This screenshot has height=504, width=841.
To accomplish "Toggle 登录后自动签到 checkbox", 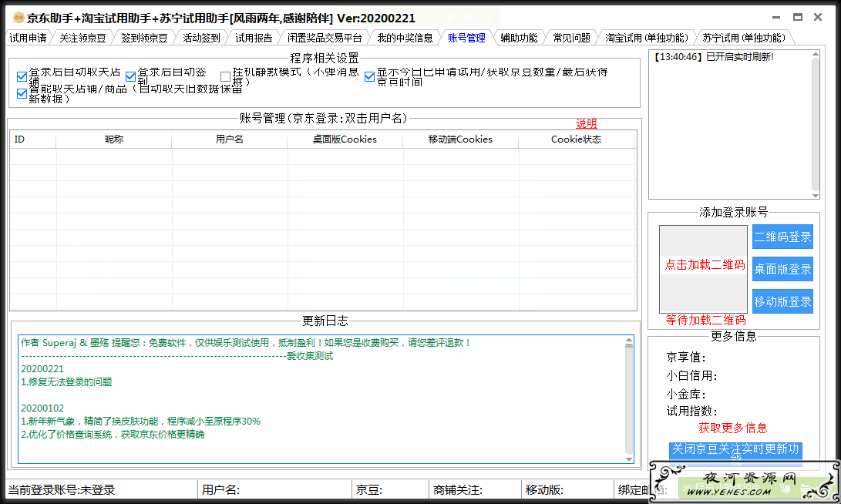I will 130,76.
